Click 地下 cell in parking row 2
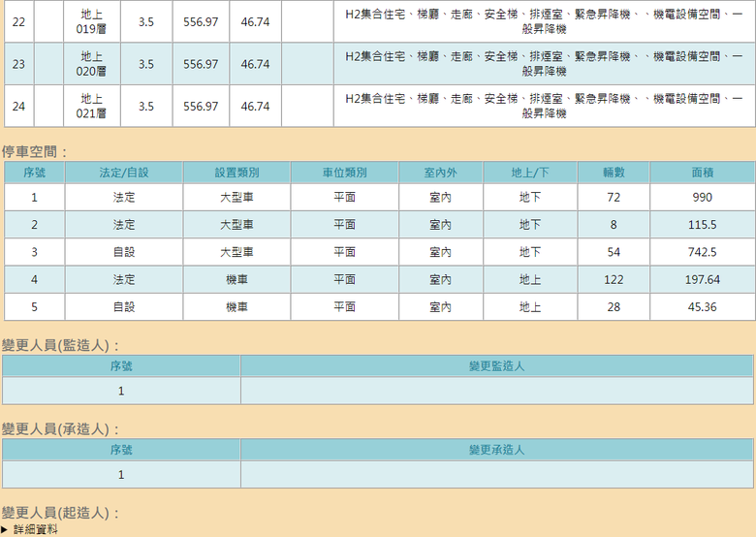 (x=530, y=225)
